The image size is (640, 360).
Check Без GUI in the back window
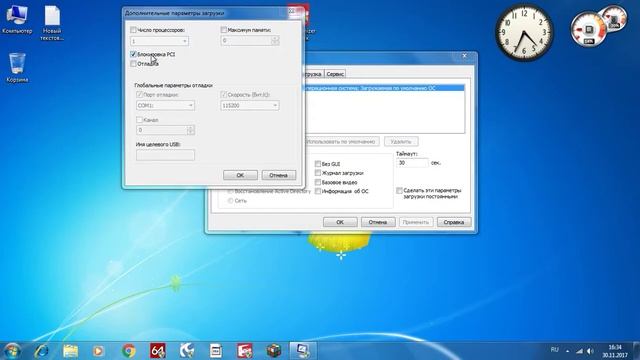coord(318,164)
